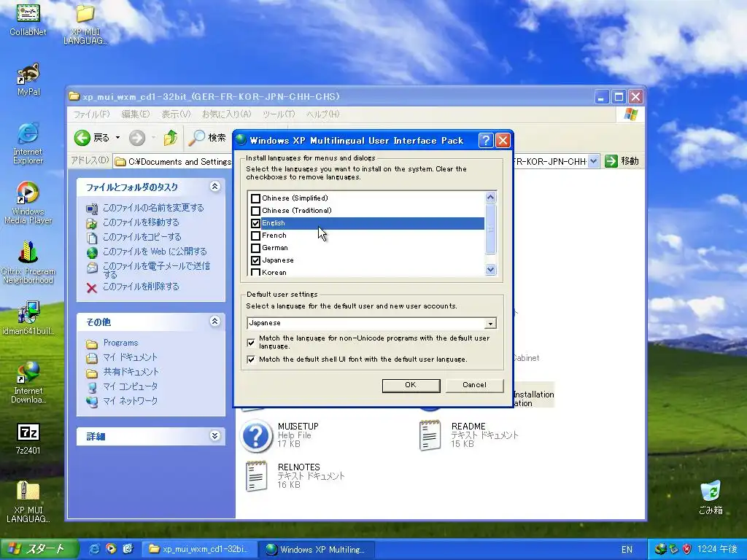Image resolution: width=747 pixels, height=560 pixels.
Task: Collapse the その他 panel
Action: tap(215, 321)
